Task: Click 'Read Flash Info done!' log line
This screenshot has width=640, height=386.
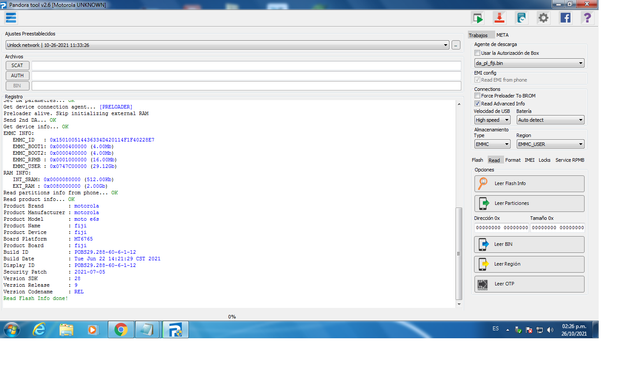Action: tap(36, 298)
